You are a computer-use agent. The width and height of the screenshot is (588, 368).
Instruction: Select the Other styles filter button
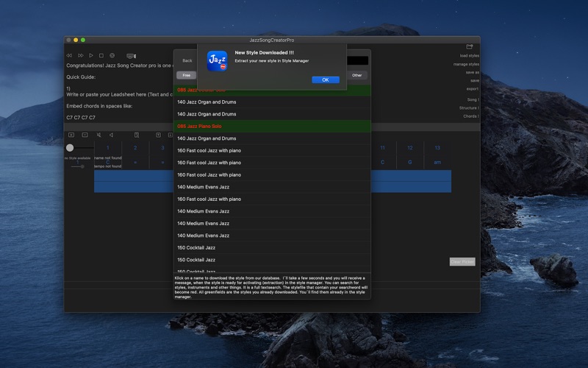[356, 75]
